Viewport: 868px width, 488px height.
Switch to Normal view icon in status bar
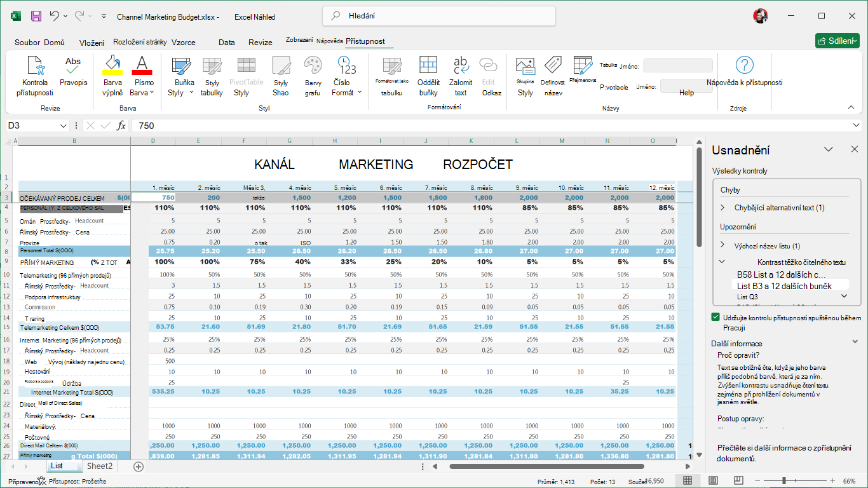point(688,480)
